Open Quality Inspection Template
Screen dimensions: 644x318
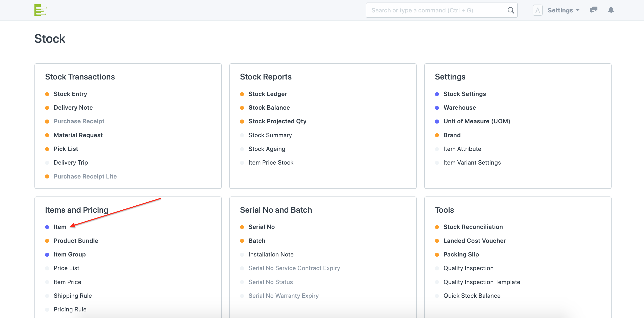click(x=482, y=282)
